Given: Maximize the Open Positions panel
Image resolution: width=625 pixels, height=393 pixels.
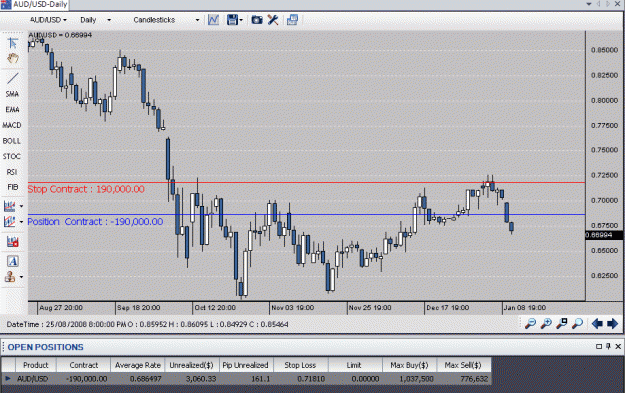Looking at the screenshot, I should tap(599, 346).
